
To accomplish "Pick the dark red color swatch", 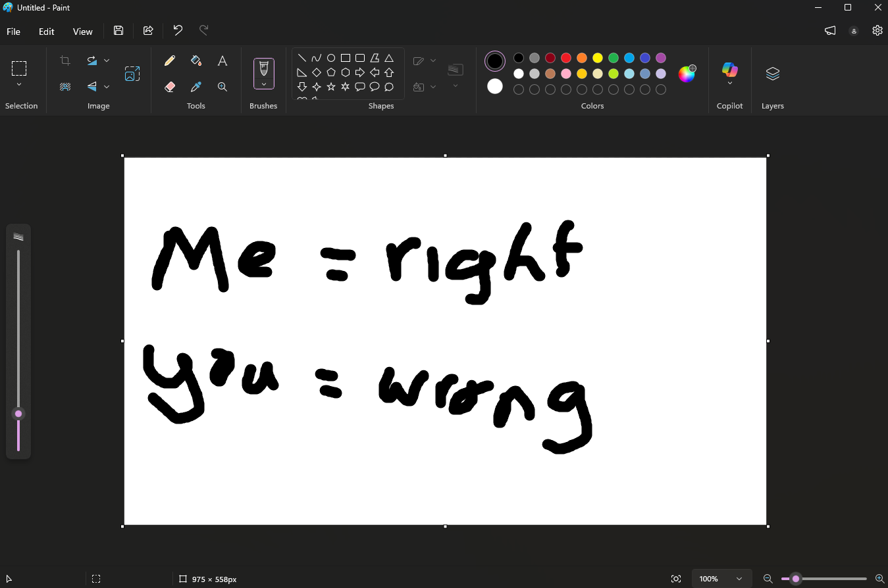I will (x=550, y=58).
